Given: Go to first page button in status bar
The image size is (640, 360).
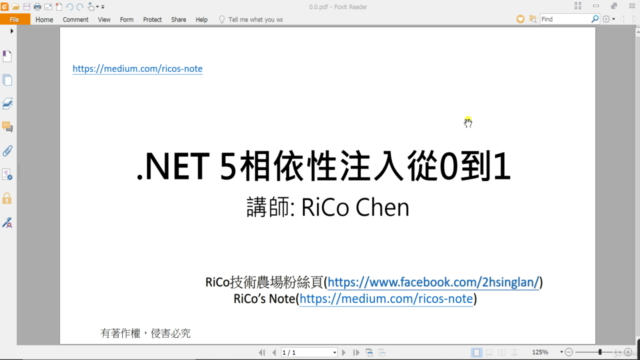Looking at the screenshot, I should (x=262, y=352).
